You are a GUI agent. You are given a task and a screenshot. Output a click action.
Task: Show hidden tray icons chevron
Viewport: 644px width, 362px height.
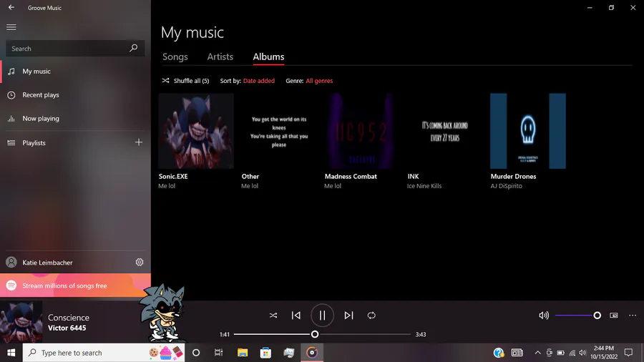pyautogui.click(x=537, y=353)
